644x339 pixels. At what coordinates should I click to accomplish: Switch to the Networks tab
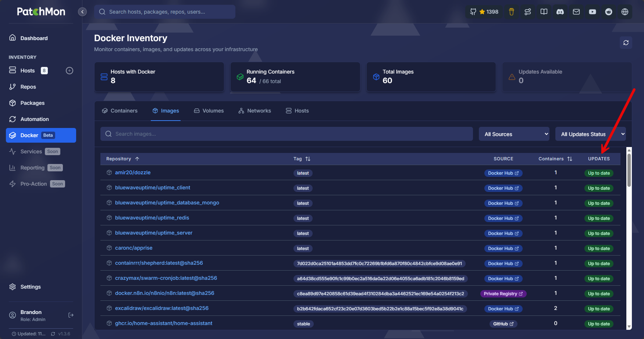click(255, 111)
